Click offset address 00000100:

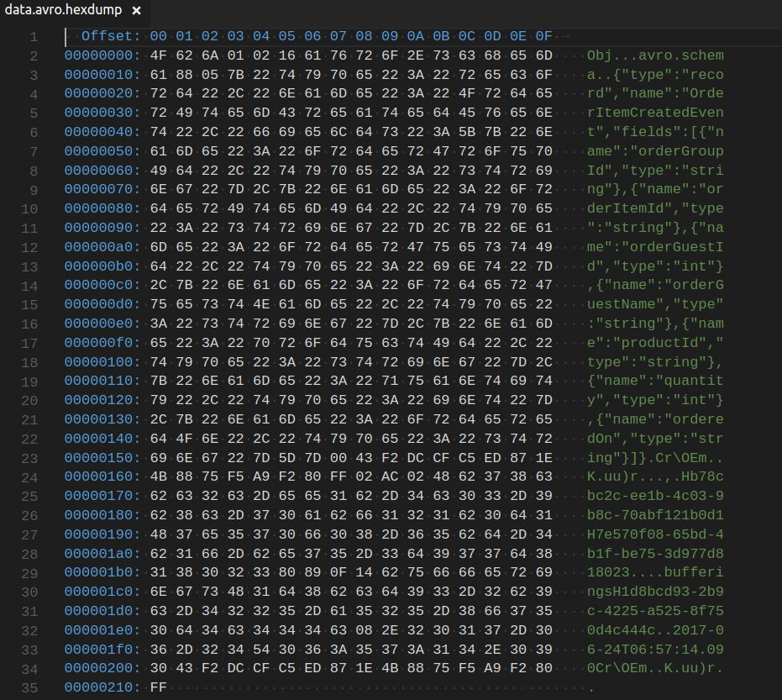(102, 362)
